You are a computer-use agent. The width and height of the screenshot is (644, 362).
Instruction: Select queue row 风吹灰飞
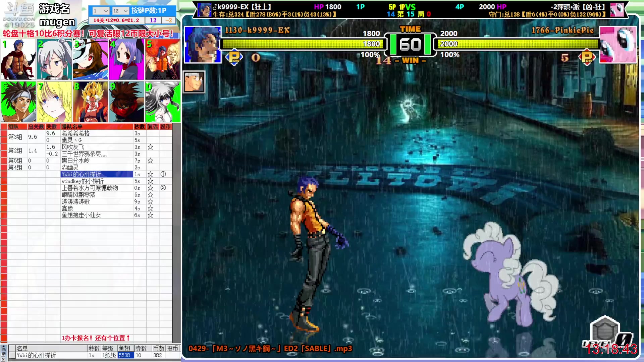pos(97,147)
